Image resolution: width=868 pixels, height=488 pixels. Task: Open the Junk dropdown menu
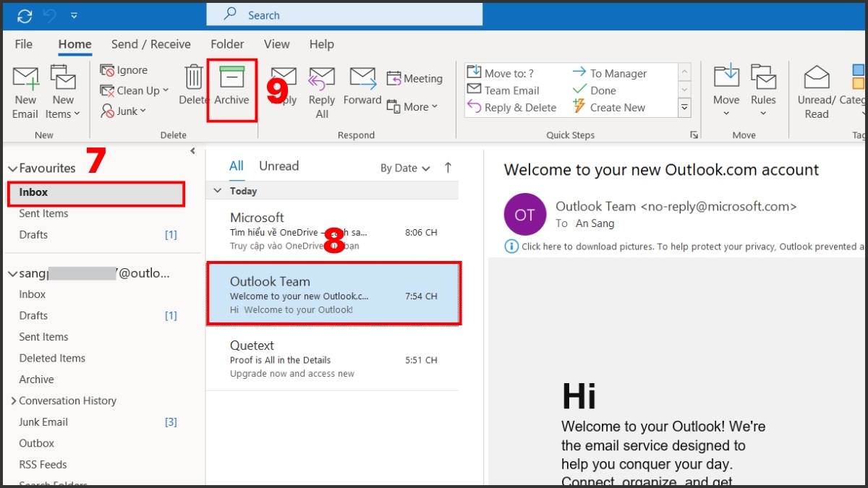pos(124,111)
